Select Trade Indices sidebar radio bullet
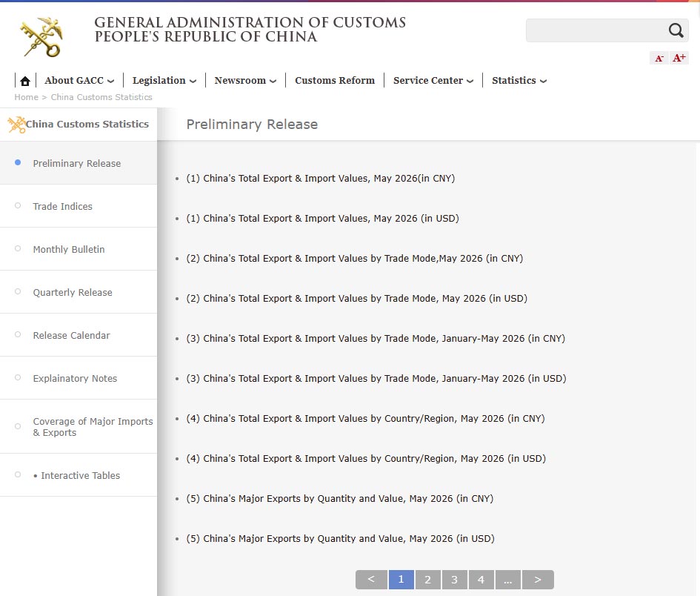 18,205
